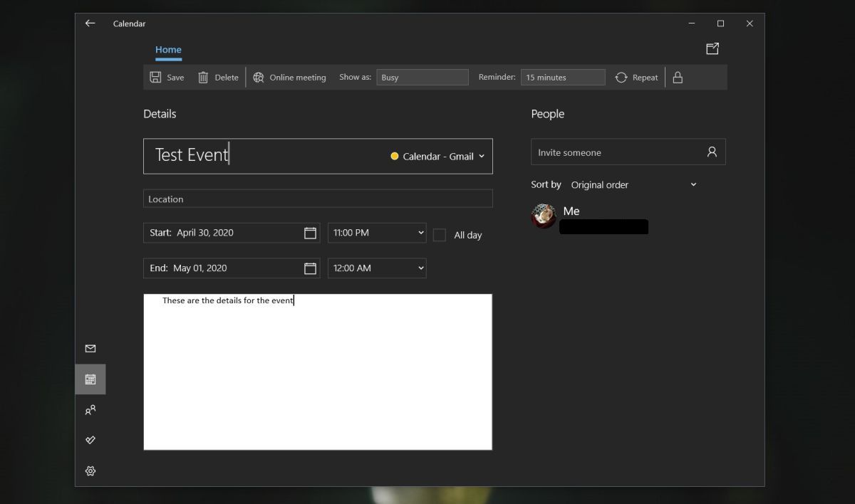The image size is (855, 504).
Task: Select the Calendar icon in the sidebar
Action: coord(90,379)
